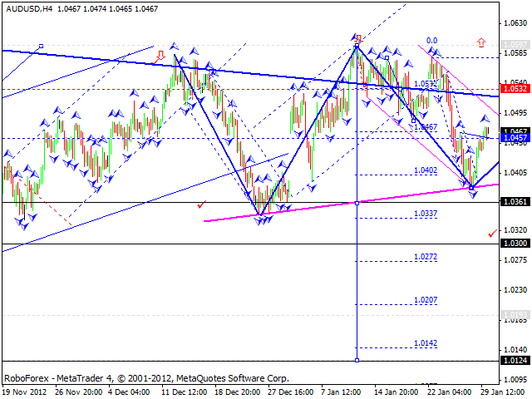This screenshot has height=399, width=532.
Task: Click the Fibonacci 1.0207 level label
Action: point(426,300)
